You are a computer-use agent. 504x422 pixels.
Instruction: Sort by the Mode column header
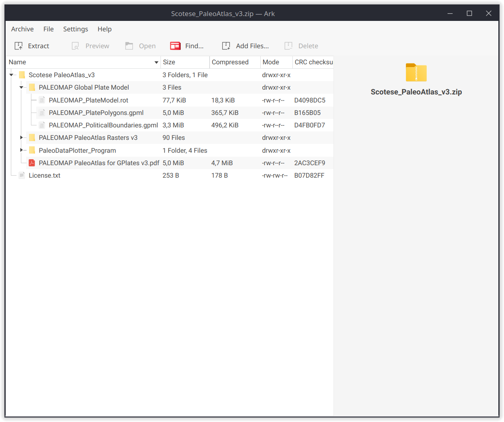276,62
